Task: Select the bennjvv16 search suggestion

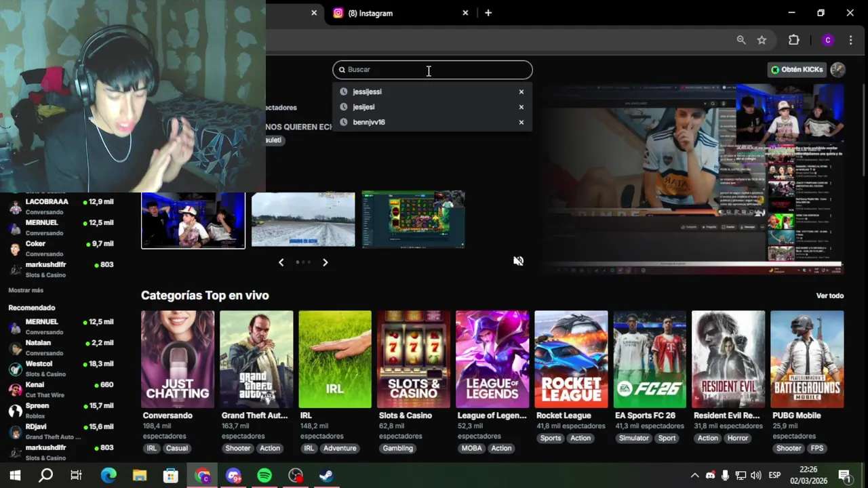Action: [x=369, y=123]
